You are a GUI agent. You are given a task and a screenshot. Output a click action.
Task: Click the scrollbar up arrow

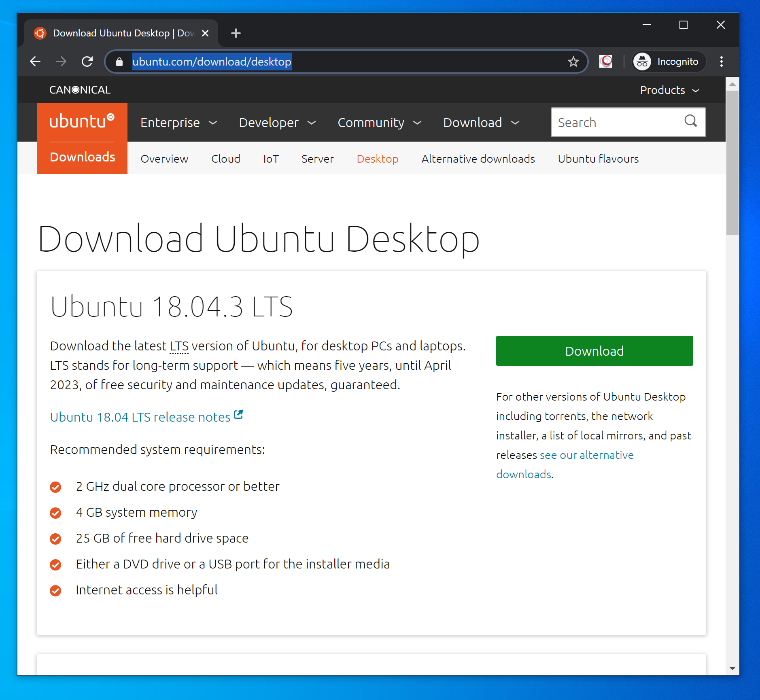coord(732,84)
